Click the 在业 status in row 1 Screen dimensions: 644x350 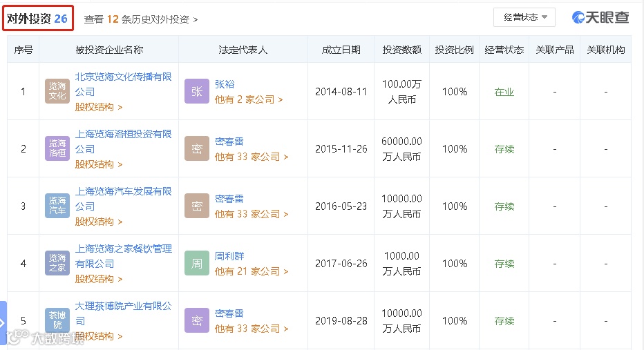click(x=504, y=92)
